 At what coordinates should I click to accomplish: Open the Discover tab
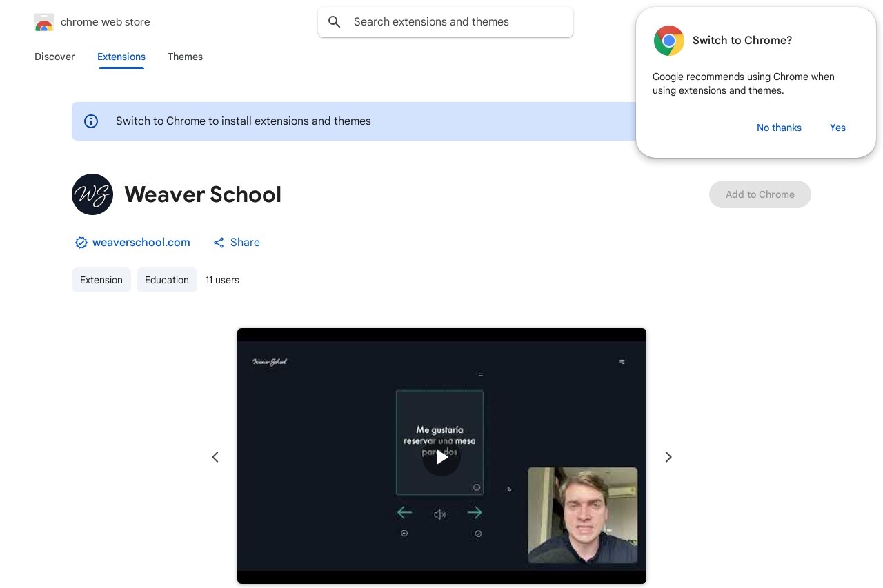pyautogui.click(x=54, y=57)
